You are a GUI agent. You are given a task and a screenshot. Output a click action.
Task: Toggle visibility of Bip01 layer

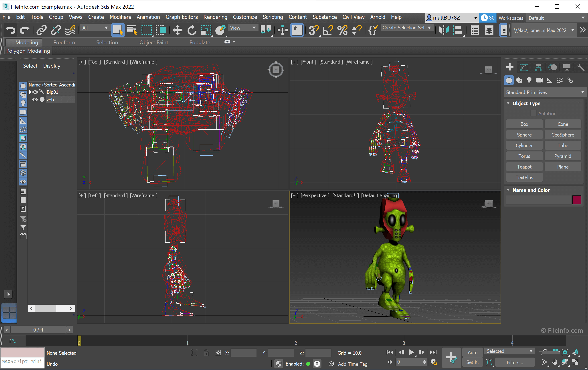coord(35,92)
